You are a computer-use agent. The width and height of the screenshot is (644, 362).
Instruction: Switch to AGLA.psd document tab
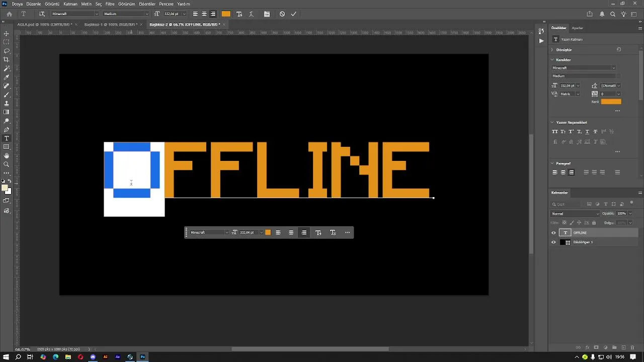[44, 24]
